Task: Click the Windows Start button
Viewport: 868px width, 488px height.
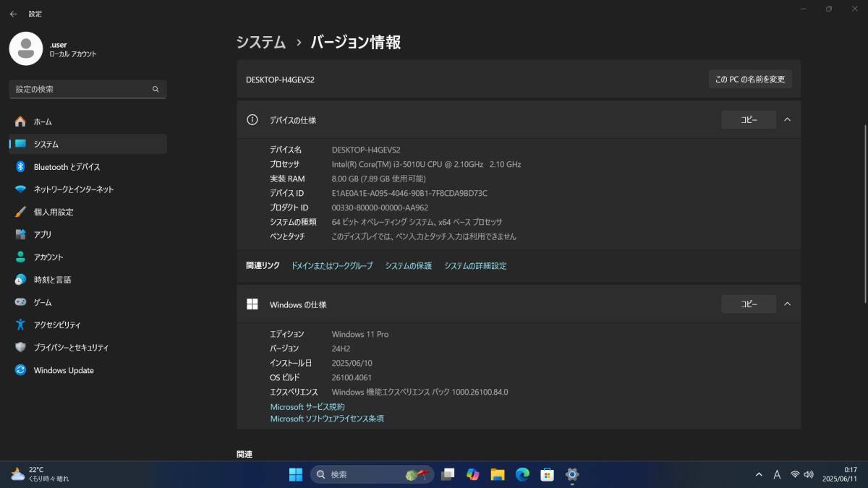Action: tap(296, 474)
